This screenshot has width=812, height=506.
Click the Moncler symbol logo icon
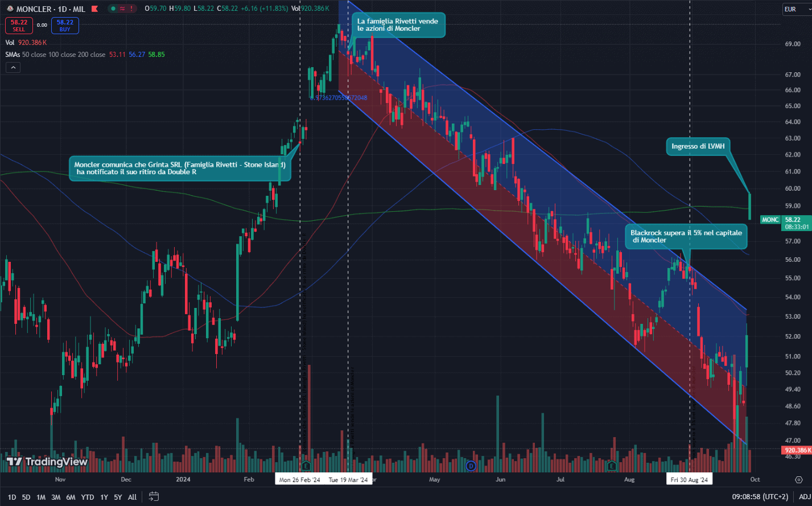pos(10,9)
